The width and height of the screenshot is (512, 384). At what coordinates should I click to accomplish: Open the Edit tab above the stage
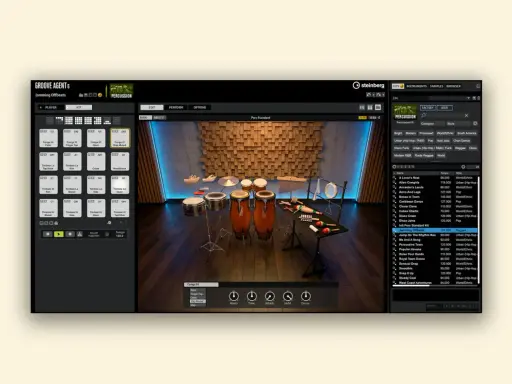click(x=152, y=107)
